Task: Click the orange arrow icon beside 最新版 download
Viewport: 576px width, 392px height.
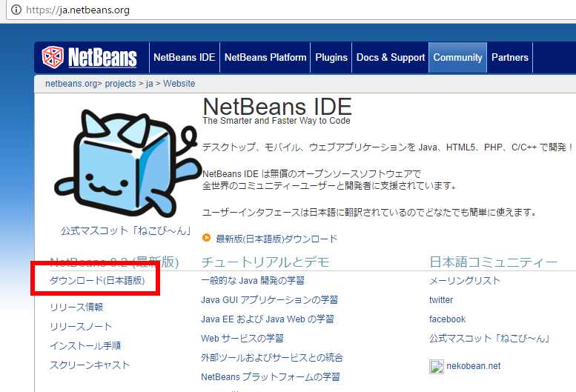Action: pos(206,238)
